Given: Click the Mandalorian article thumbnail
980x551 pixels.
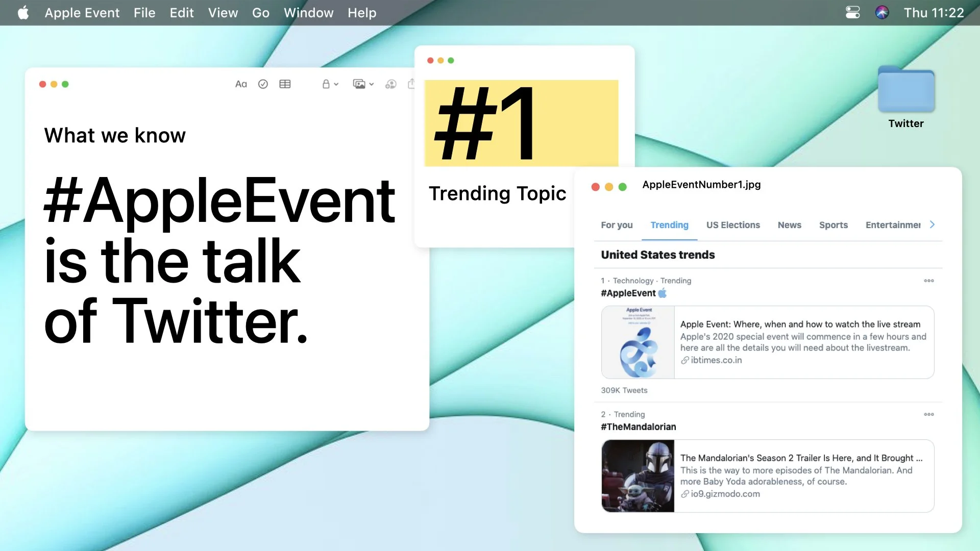Looking at the screenshot, I should [x=638, y=476].
